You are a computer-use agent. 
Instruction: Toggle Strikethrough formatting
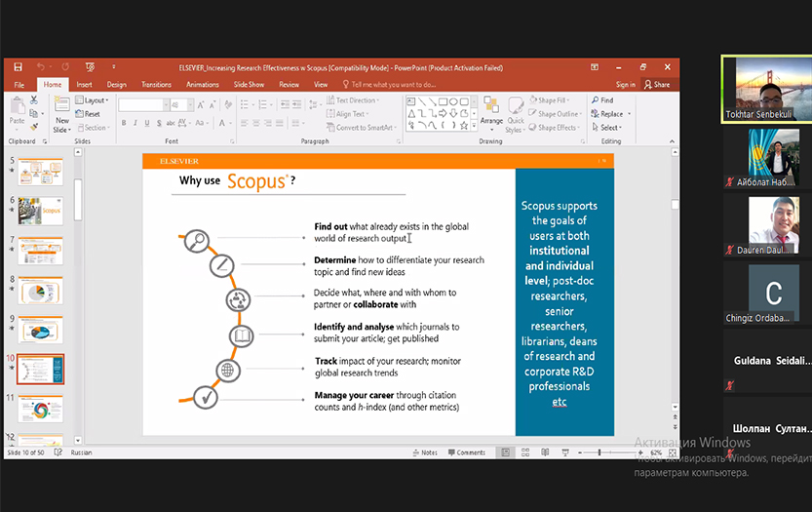coord(171,123)
